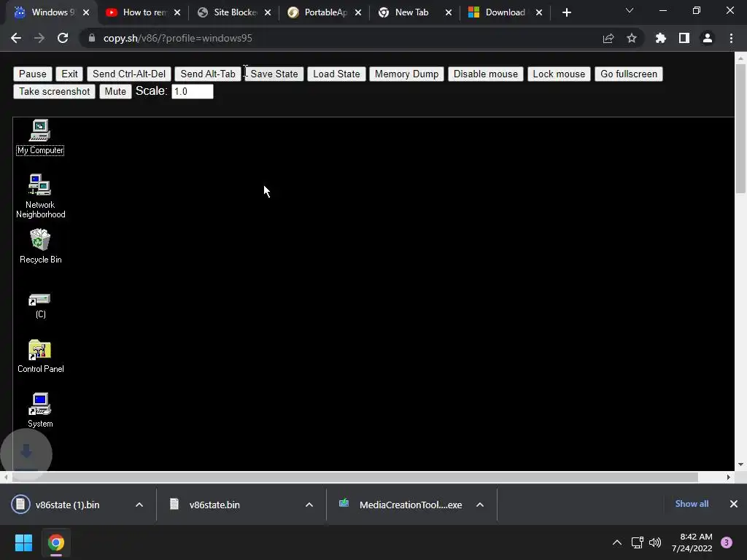Toggle the Mute button

coord(115,91)
